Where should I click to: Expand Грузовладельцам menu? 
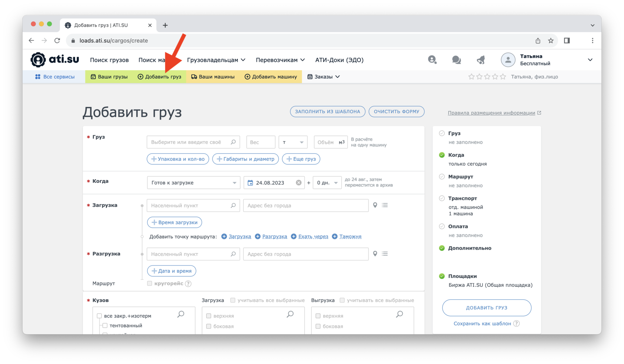point(216,60)
